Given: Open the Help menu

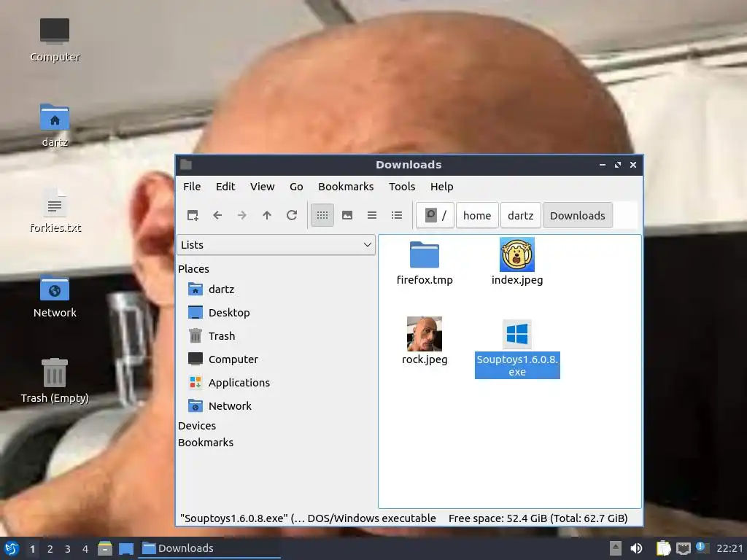Looking at the screenshot, I should pos(441,187).
